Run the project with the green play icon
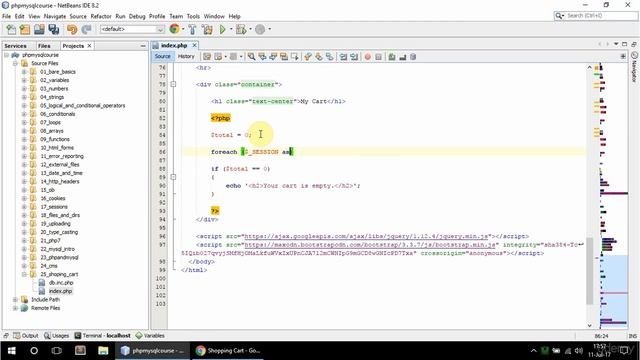 (223, 29)
